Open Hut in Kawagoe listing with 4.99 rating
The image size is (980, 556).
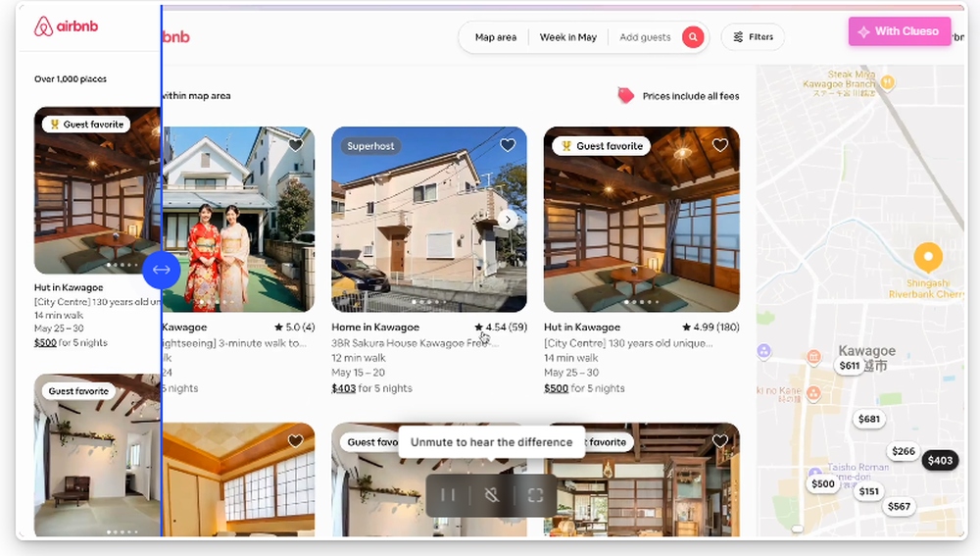click(x=582, y=328)
